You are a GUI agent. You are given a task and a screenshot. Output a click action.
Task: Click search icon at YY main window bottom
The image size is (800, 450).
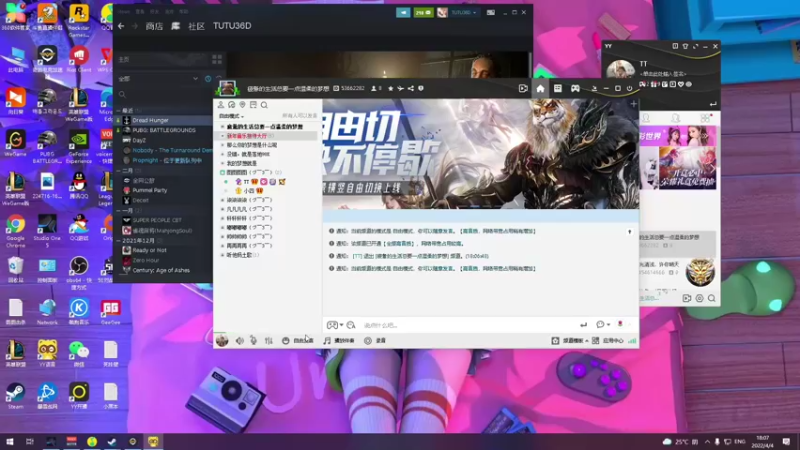pyautogui.click(x=711, y=298)
